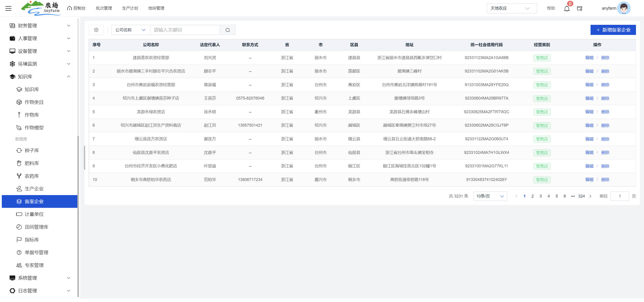Open 肥料库 in the sidebar
This screenshot has width=644, height=302.
tap(32, 163)
